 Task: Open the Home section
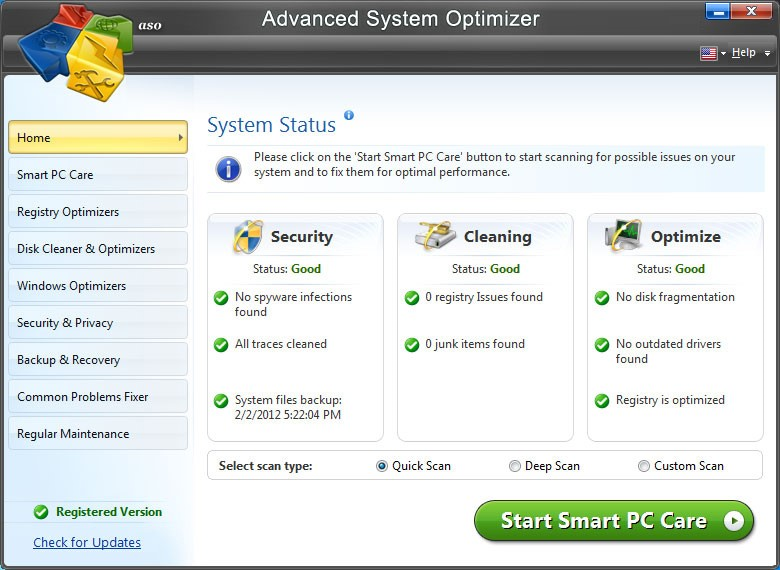pos(98,137)
